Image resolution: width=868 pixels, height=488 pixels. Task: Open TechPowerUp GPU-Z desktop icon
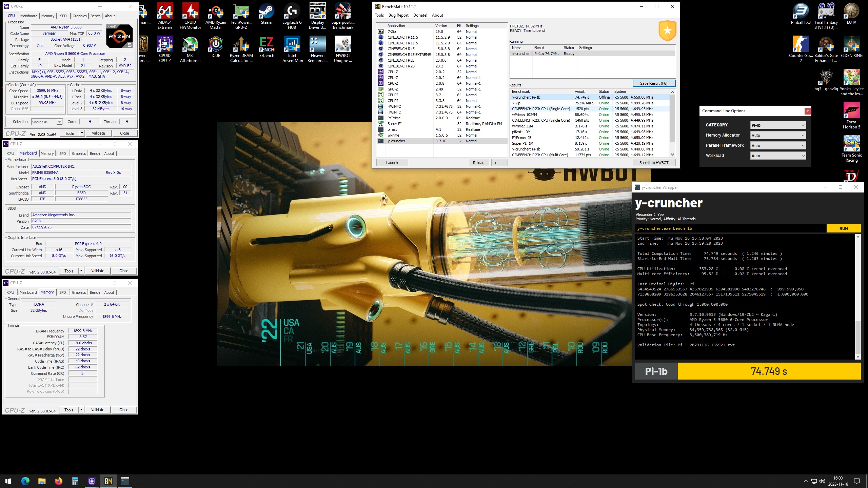(241, 16)
